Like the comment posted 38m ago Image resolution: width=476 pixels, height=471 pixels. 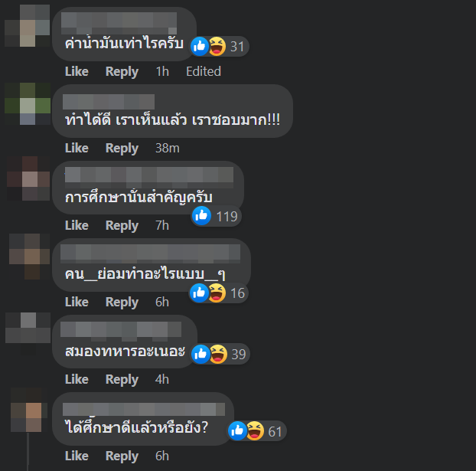coord(77,148)
